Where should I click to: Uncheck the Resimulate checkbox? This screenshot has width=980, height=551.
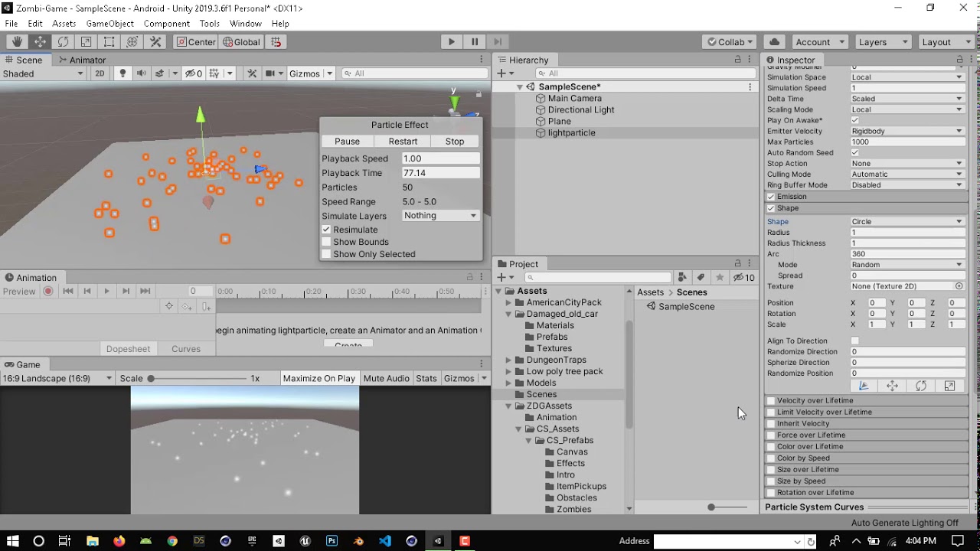pos(326,230)
